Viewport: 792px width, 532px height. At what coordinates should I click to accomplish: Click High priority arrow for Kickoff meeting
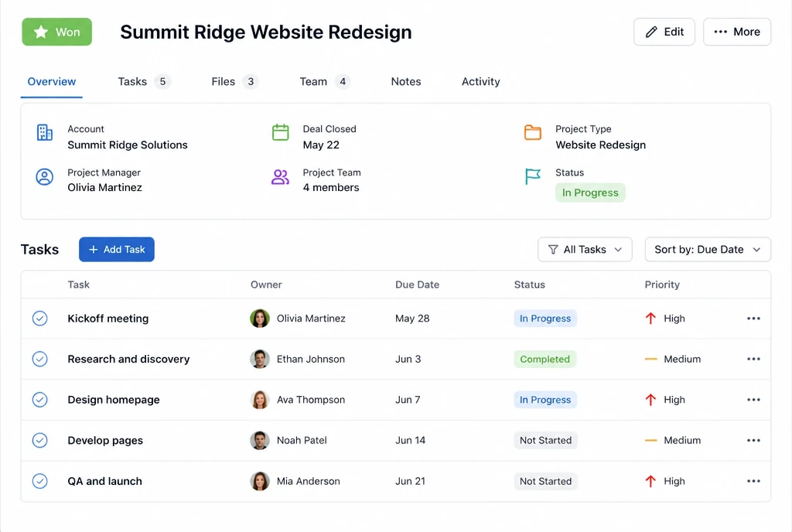click(650, 319)
